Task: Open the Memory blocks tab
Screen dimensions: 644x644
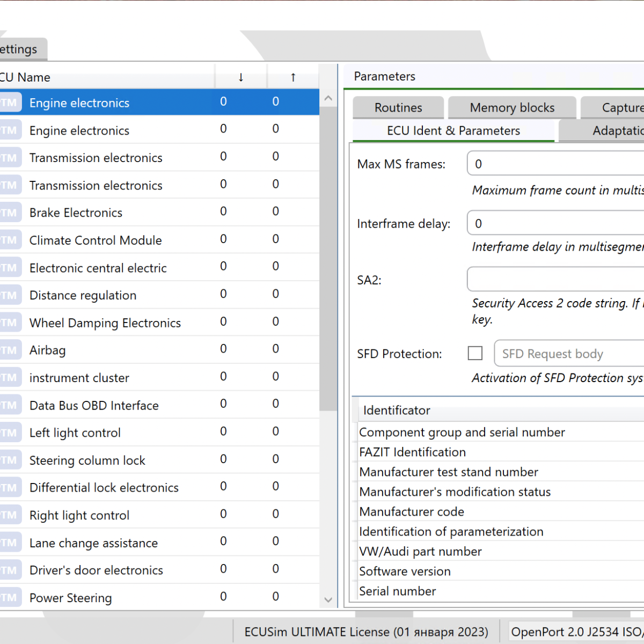Action: coord(512,108)
